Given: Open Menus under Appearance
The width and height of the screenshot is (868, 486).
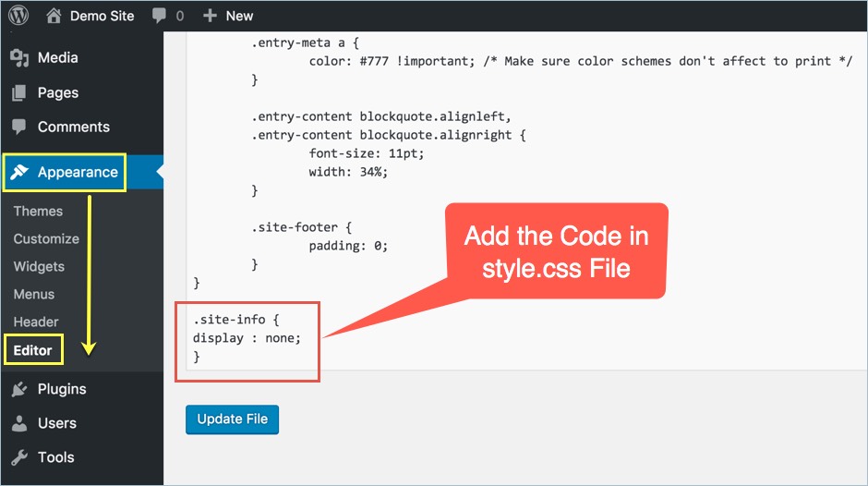Looking at the screenshot, I should pyautogui.click(x=34, y=294).
